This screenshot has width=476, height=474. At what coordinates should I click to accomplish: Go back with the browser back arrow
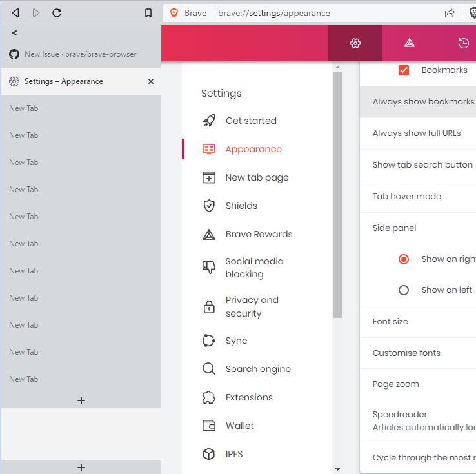15,13
